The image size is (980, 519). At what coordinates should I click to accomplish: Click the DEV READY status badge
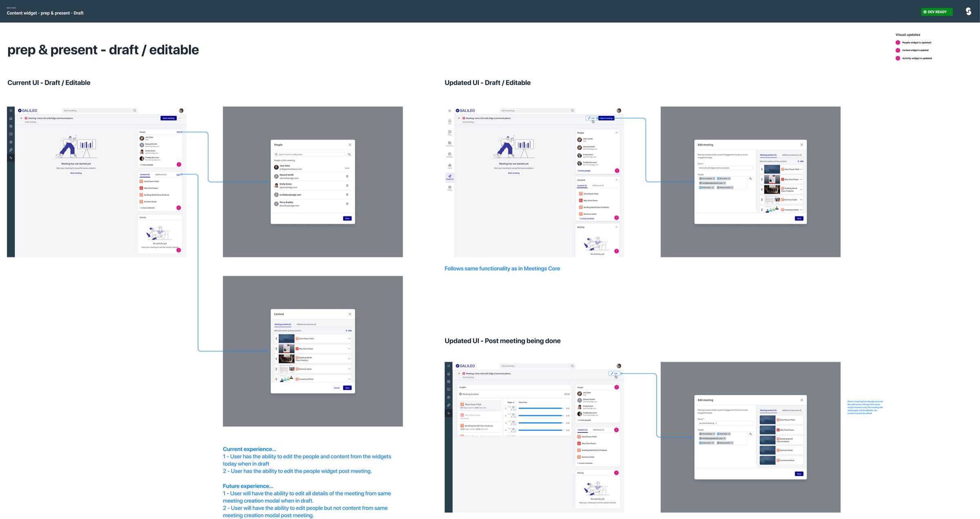936,12
